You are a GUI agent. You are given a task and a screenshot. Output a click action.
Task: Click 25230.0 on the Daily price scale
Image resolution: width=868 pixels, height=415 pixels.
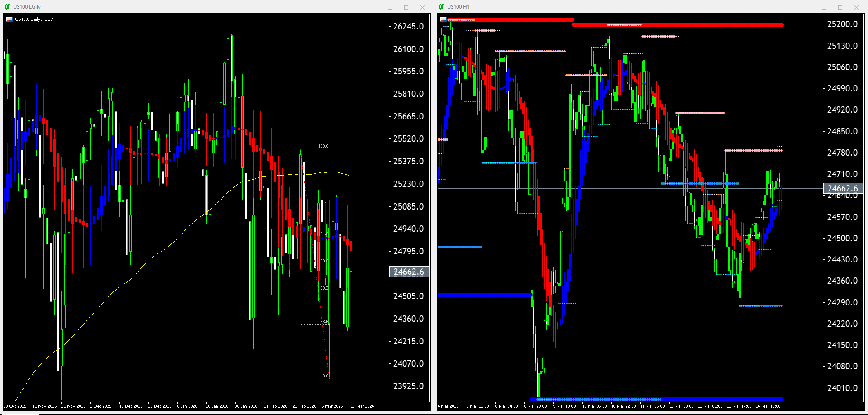(408, 184)
